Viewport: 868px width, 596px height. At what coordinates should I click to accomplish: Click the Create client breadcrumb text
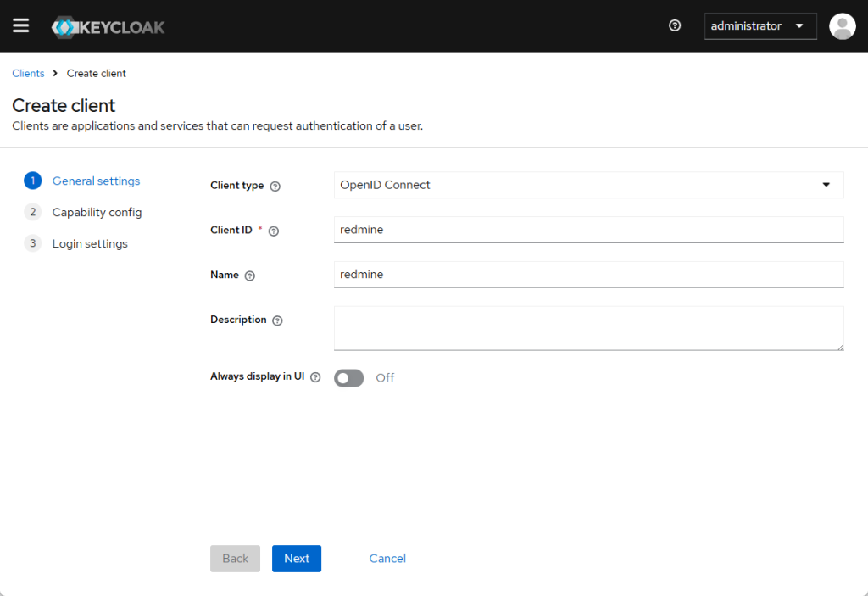(97, 73)
